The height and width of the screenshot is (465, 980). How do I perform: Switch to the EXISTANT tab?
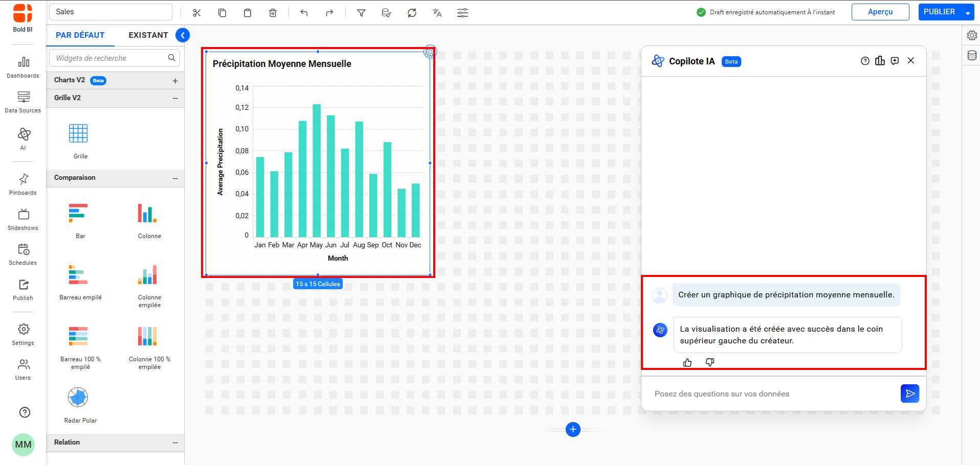(x=148, y=35)
